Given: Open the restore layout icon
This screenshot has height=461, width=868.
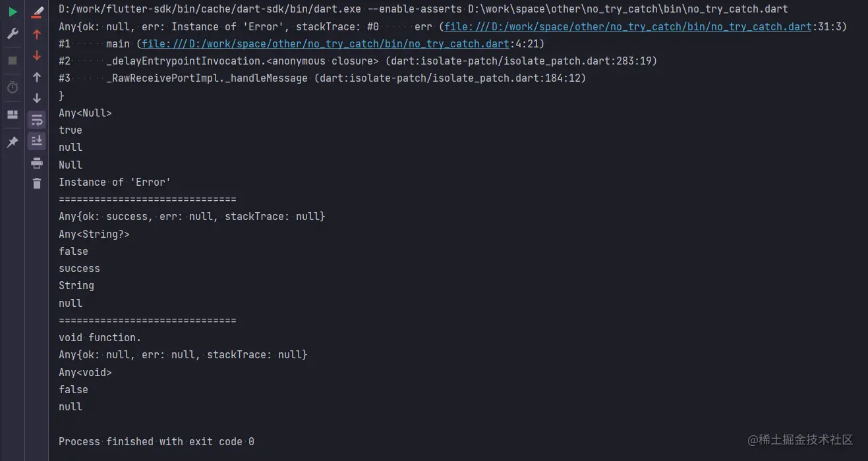Looking at the screenshot, I should tap(13, 115).
